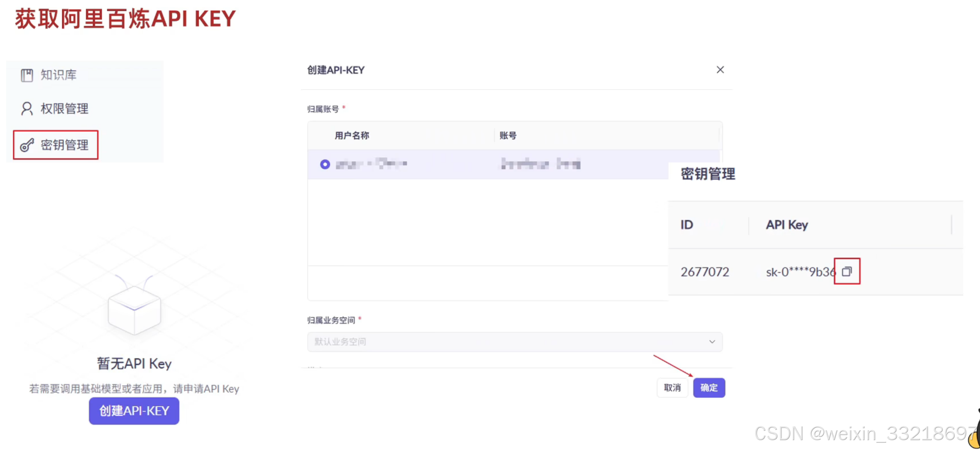This screenshot has height=450, width=980.
Task: Select the account radio button in user table
Action: (x=325, y=164)
